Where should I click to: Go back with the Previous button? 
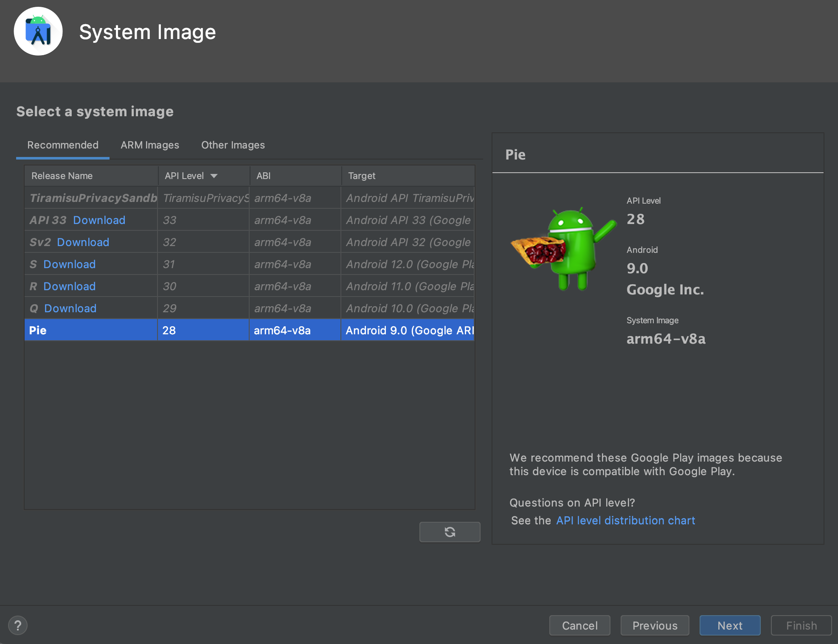[655, 625]
